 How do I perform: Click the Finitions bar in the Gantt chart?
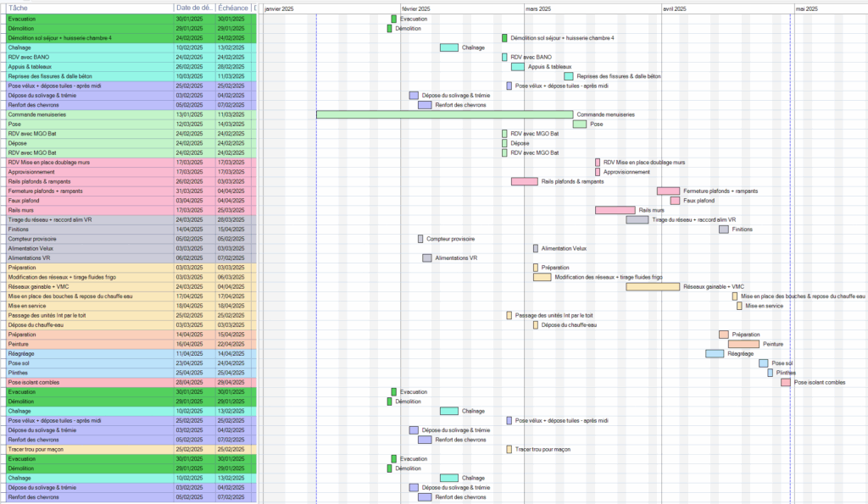point(724,230)
